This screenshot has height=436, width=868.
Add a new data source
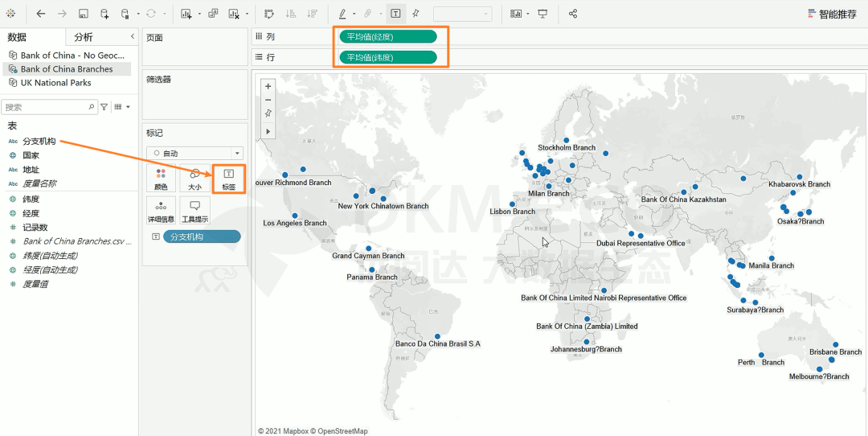104,14
